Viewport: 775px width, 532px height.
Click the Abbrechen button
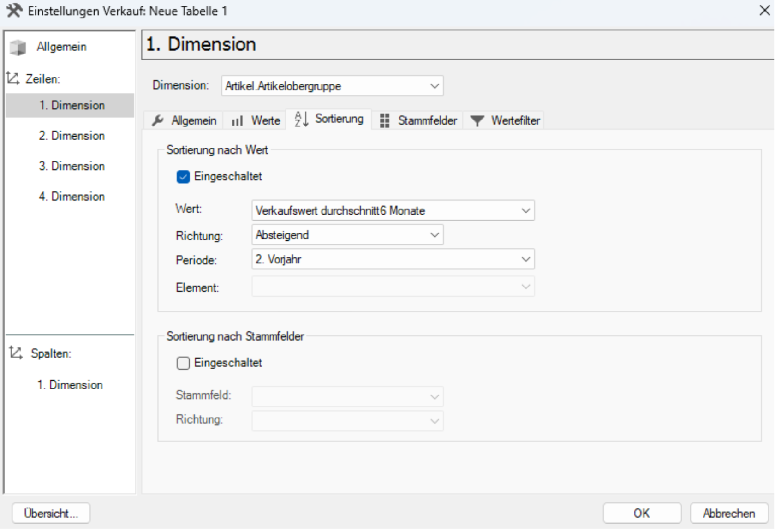pos(729,513)
